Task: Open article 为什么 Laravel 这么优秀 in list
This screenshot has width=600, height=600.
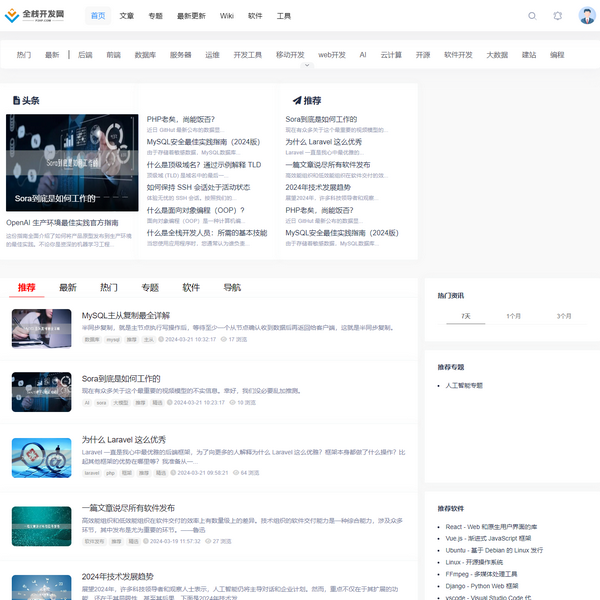Action: point(124,439)
